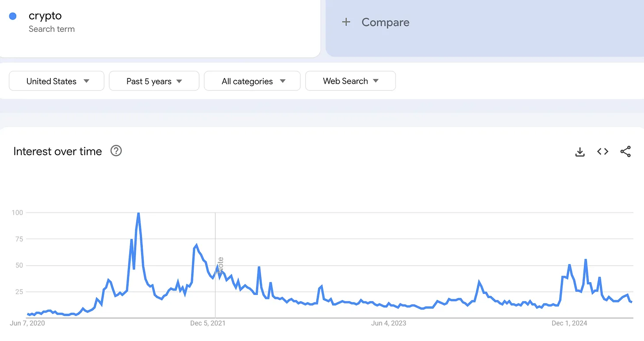644x341 pixels.
Task: Download the interest over time CSV
Action: [x=580, y=152]
